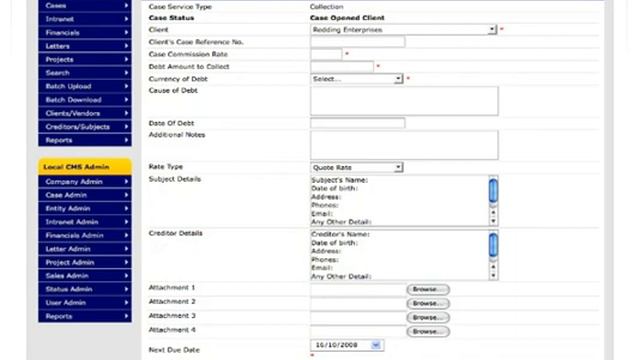This screenshot has height=360, width=640.
Task: Click Browse for Attachment 3
Action: pyautogui.click(x=428, y=317)
